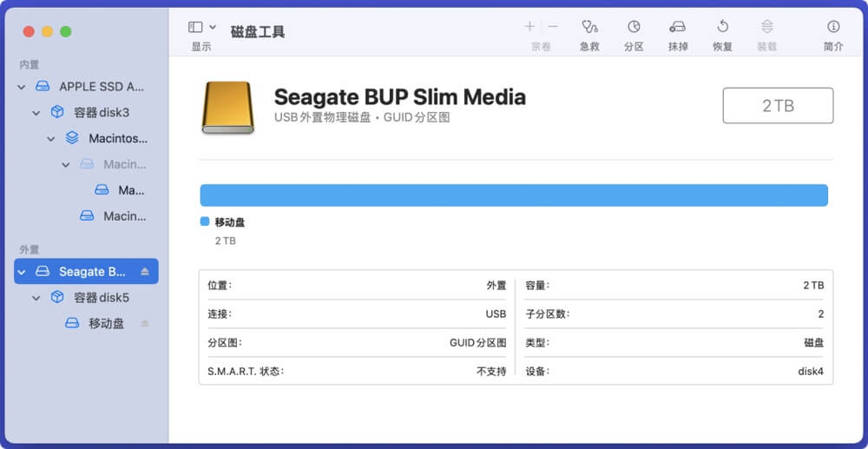Click the 位置 label in info table
This screenshot has width=868, height=449.
tap(220, 285)
